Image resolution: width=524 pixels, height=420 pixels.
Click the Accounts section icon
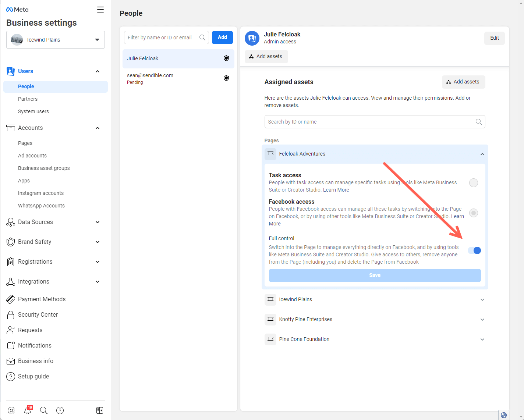pyautogui.click(x=11, y=128)
